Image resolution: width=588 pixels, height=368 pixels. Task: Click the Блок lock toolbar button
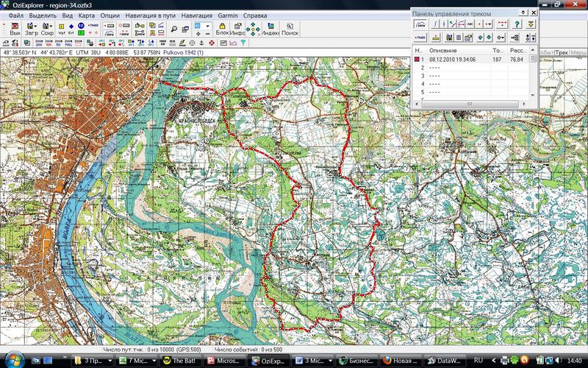tap(222, 29)
